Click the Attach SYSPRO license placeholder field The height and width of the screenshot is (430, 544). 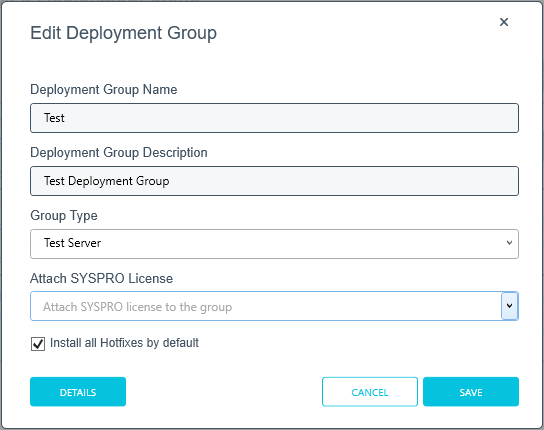265,306
